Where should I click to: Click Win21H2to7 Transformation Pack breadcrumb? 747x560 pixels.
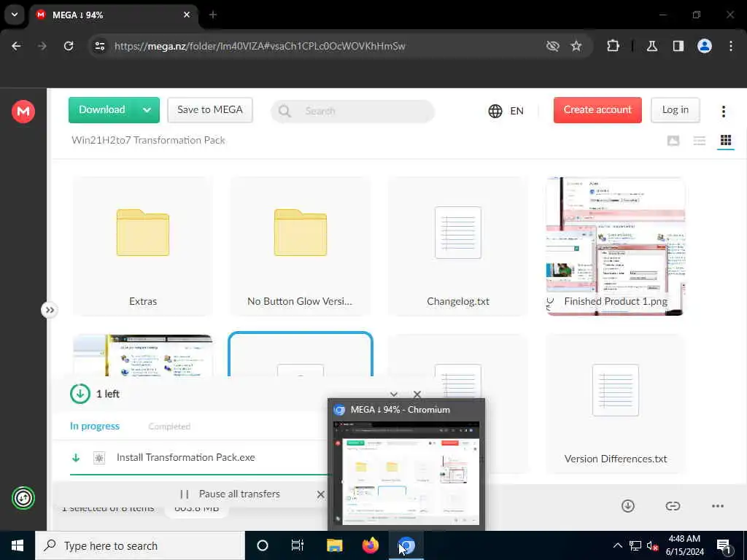click(148, 140)
